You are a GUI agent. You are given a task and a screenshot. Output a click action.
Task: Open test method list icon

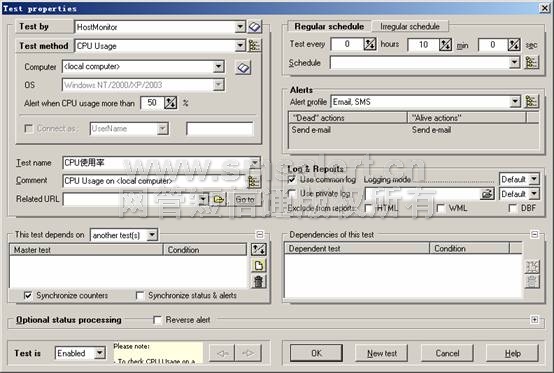coord(255,46)
